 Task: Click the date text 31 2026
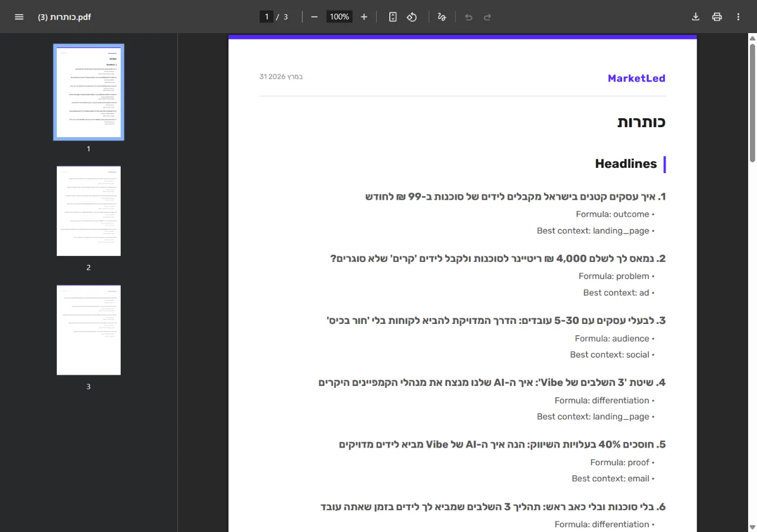click(281, 77)
